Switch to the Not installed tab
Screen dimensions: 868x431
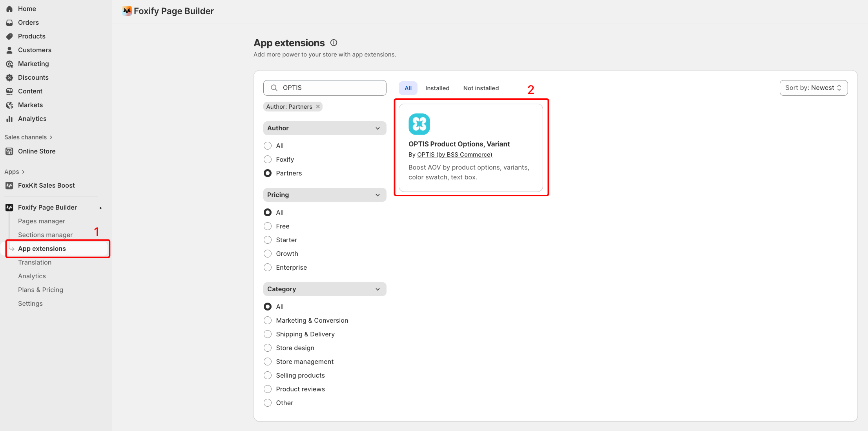[x=481, y=88]
